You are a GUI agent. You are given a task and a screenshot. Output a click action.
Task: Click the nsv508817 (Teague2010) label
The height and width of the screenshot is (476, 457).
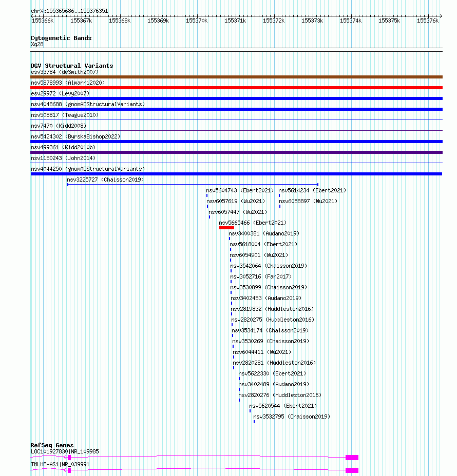(65, 115)
